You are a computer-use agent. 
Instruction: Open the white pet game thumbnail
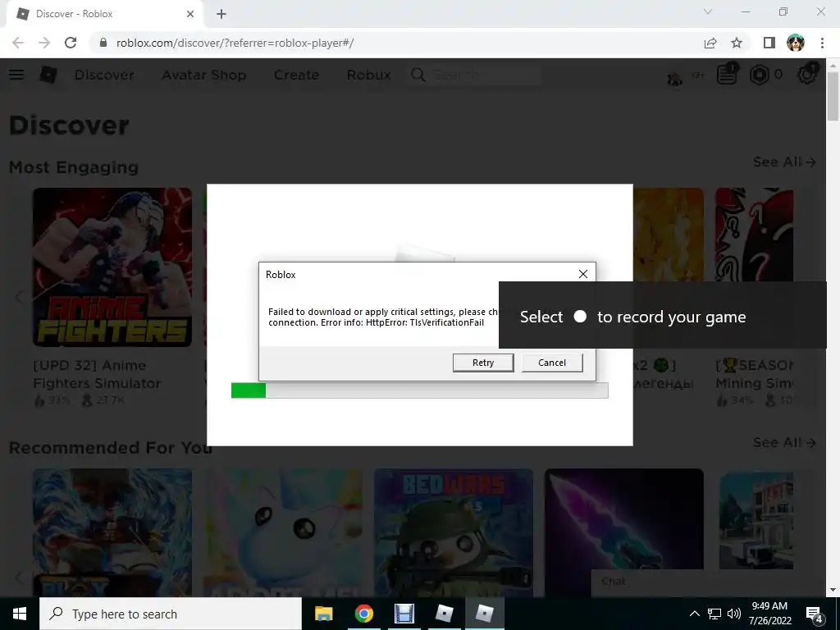[283, 533]
